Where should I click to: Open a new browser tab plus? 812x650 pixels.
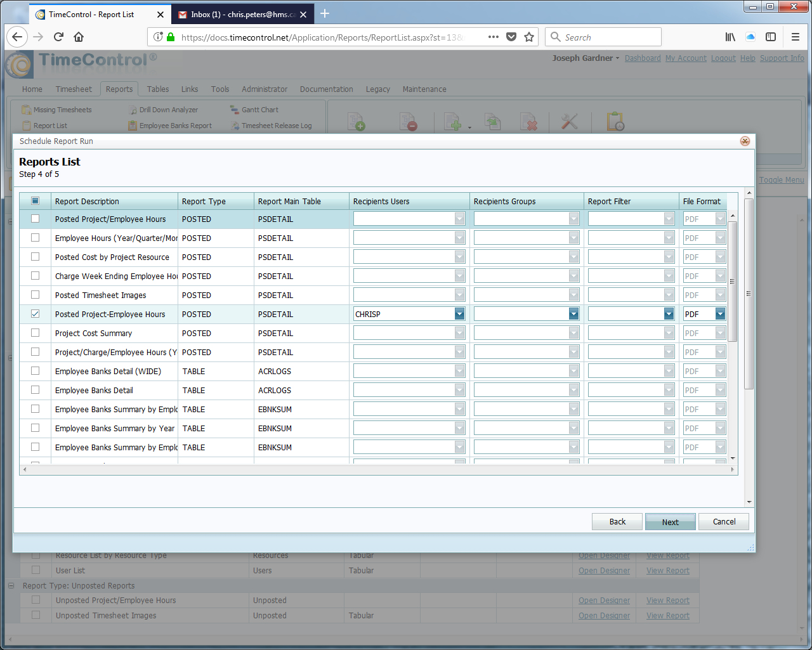(325, 14)
